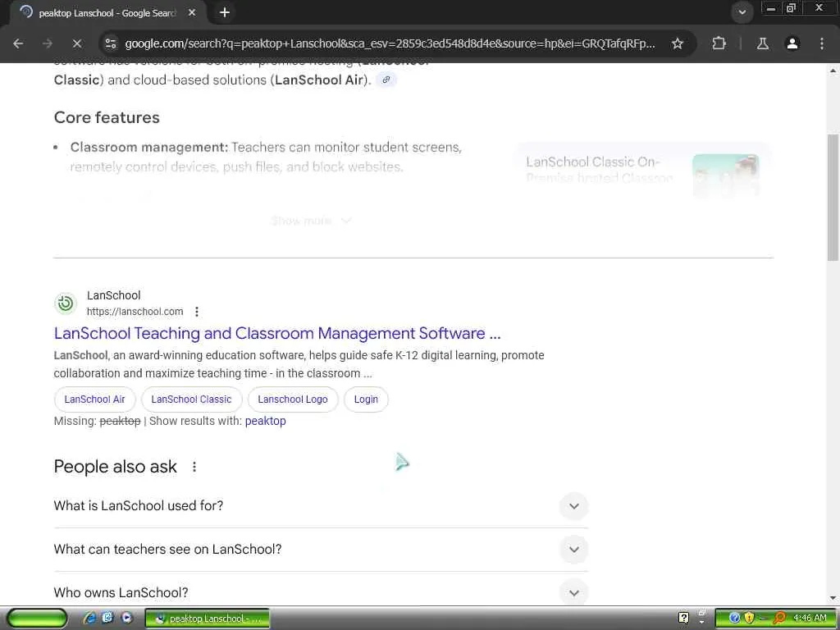Open a new tab with plus button

pyautogui.click(x=225, y=12)
